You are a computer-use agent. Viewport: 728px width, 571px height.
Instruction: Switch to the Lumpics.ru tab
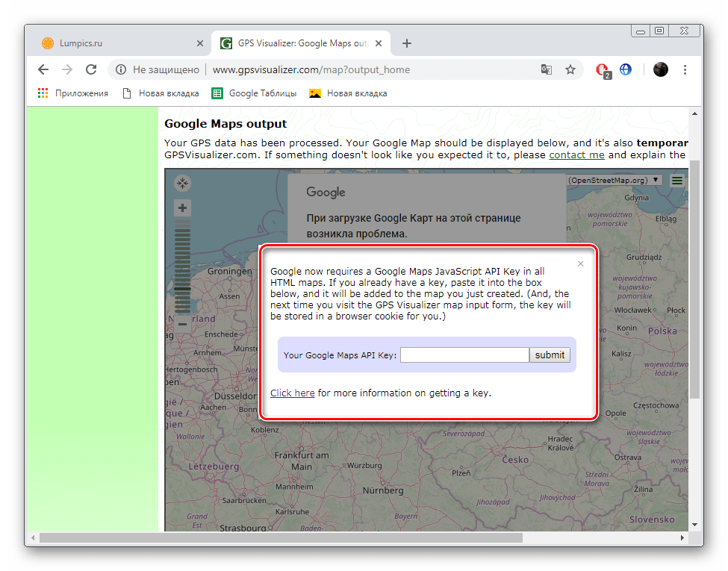click(121, 43)
